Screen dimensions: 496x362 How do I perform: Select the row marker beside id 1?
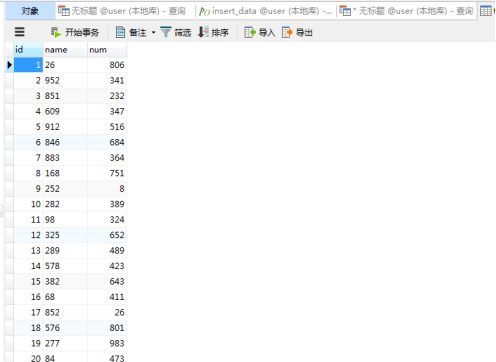[x=10, y=65]
